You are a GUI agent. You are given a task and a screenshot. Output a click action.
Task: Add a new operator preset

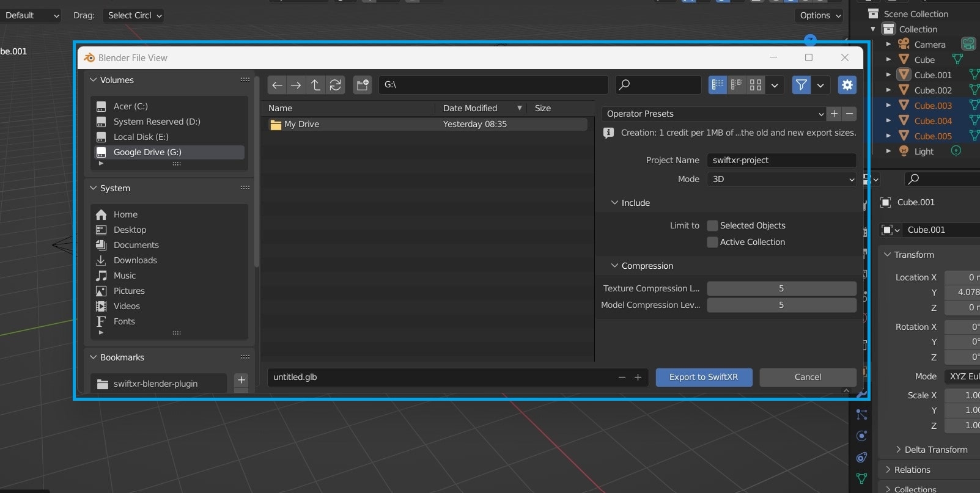click(x=834, y=114)
